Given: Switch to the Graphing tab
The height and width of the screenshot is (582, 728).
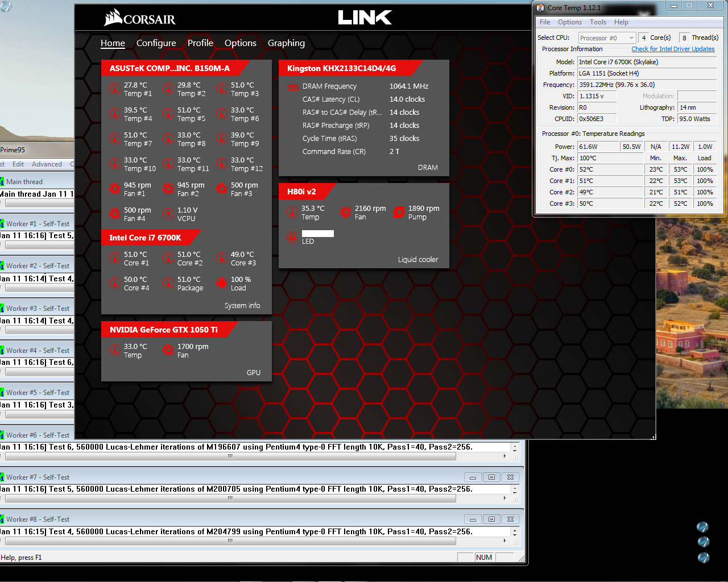Looking at the screenshot, I should click(286, 43).
